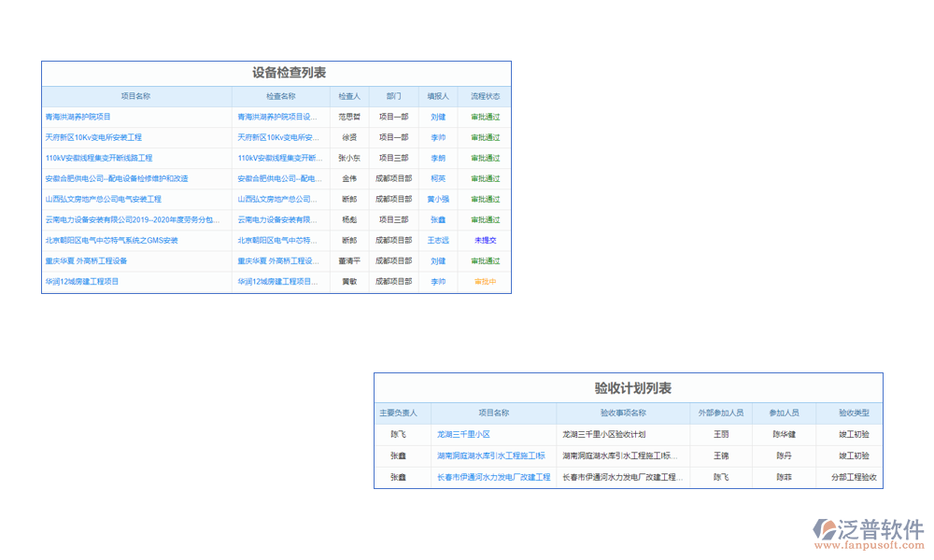Open 长春市伊通河水力发电厂改建工程 project link

pyautogui.click(x=493, y=477)
